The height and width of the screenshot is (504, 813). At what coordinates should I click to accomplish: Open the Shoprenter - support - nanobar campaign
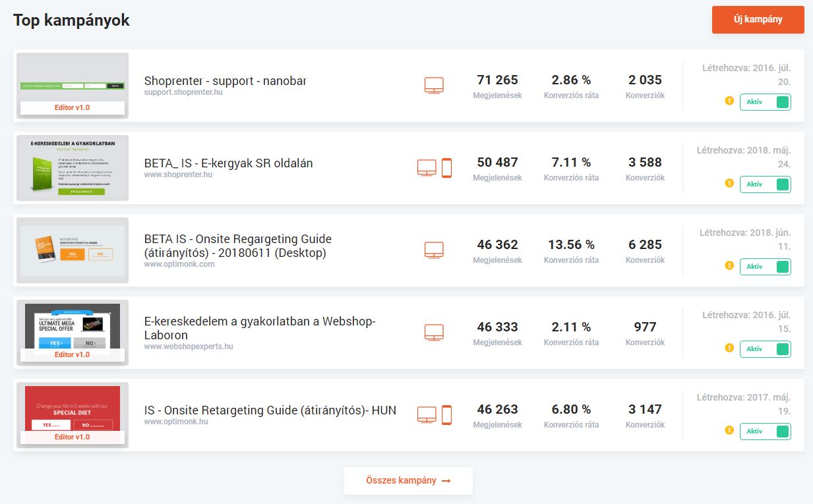pyautogui.click(x=225, y=81)
